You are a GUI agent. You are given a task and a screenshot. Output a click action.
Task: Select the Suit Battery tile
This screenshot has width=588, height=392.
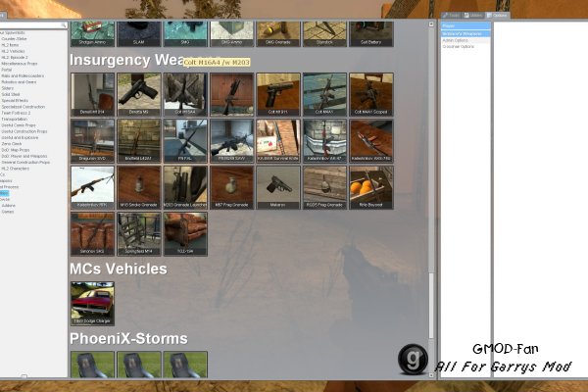[371, 33]
